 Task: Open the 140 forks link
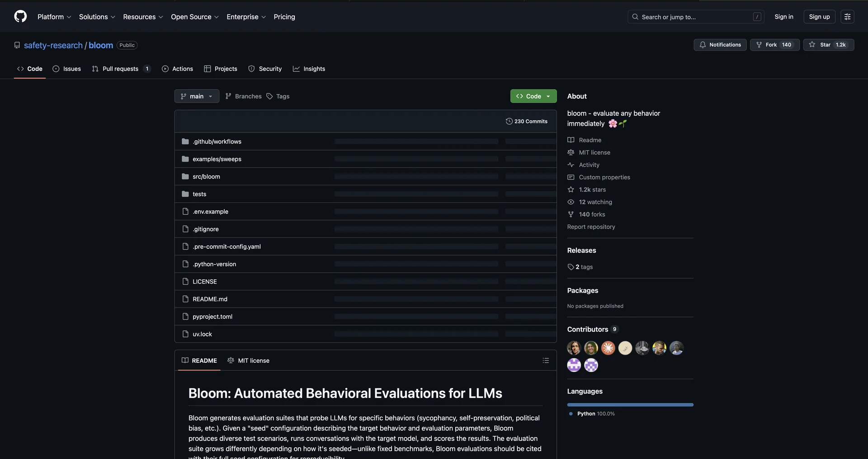pos(586,214)
